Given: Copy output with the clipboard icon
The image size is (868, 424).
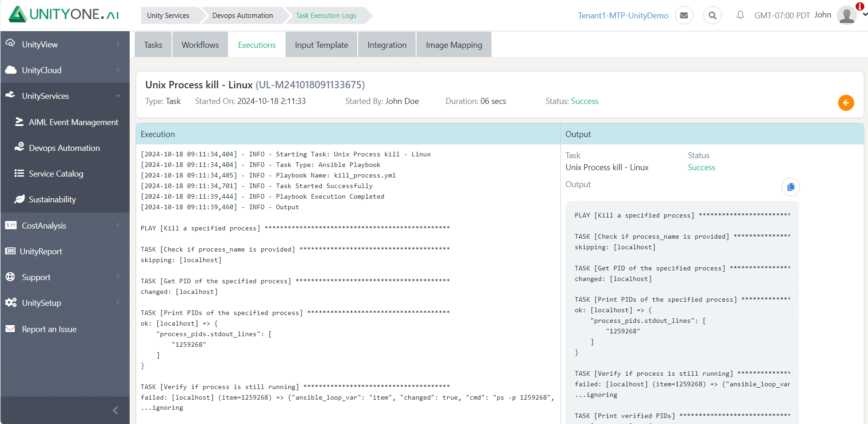Looking at the screenshot, I should 791,187.
